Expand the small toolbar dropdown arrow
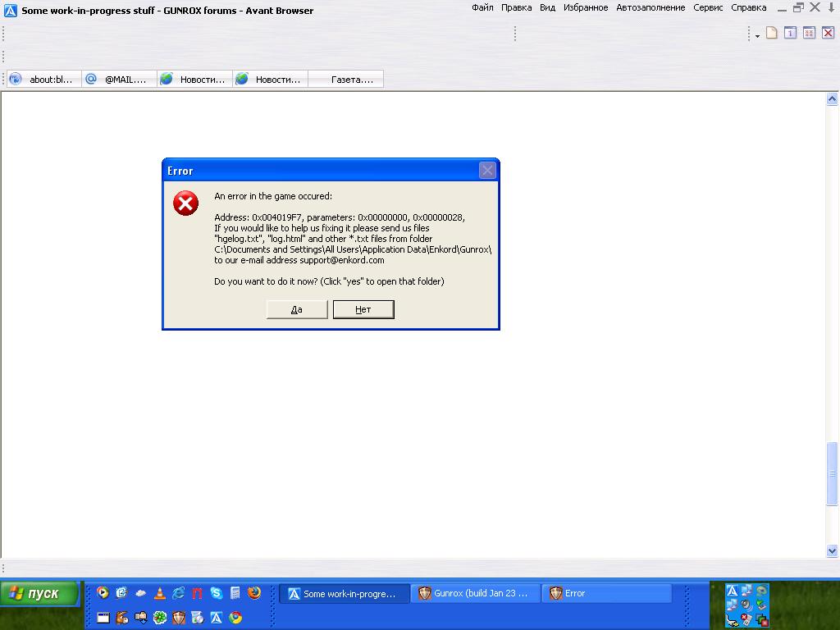The height and width of the screenshot is (630, 840). (757, 36)
